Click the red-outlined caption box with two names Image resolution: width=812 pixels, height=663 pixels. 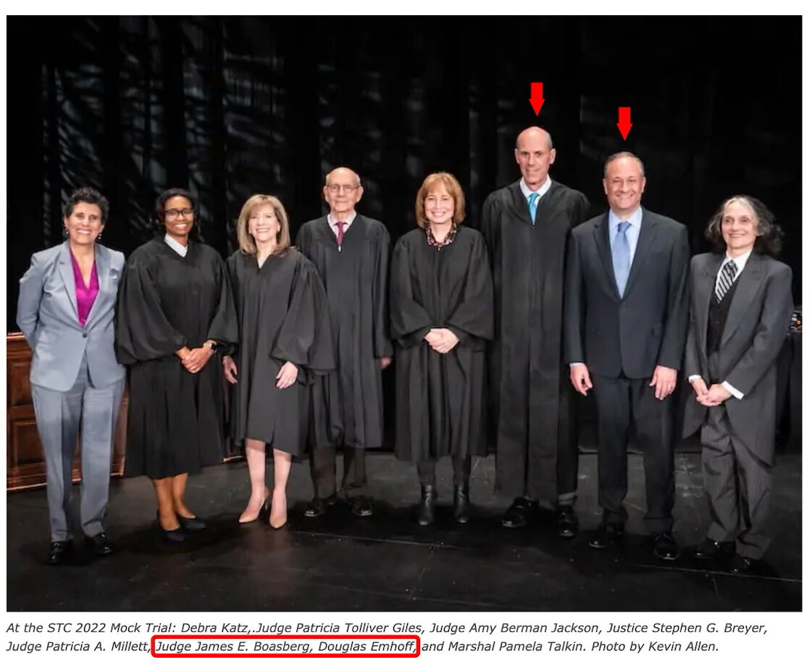285,646
